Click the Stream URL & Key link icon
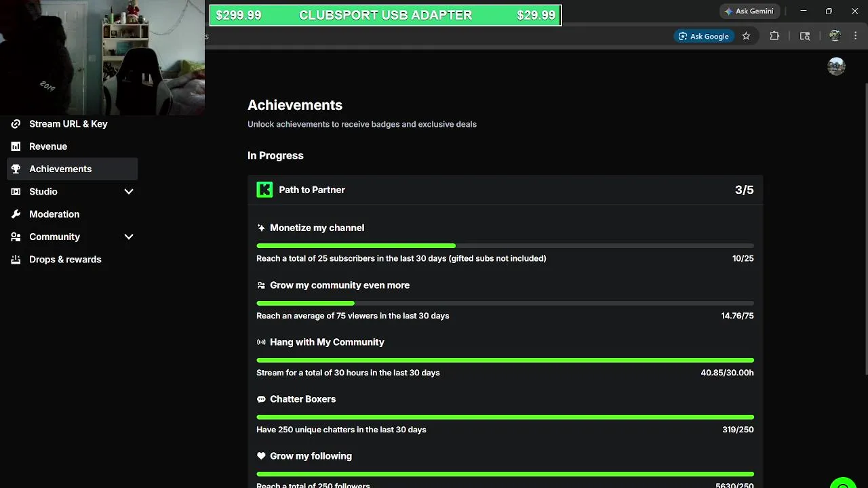This screenshot has height=488, width=868. pos(16,124)
